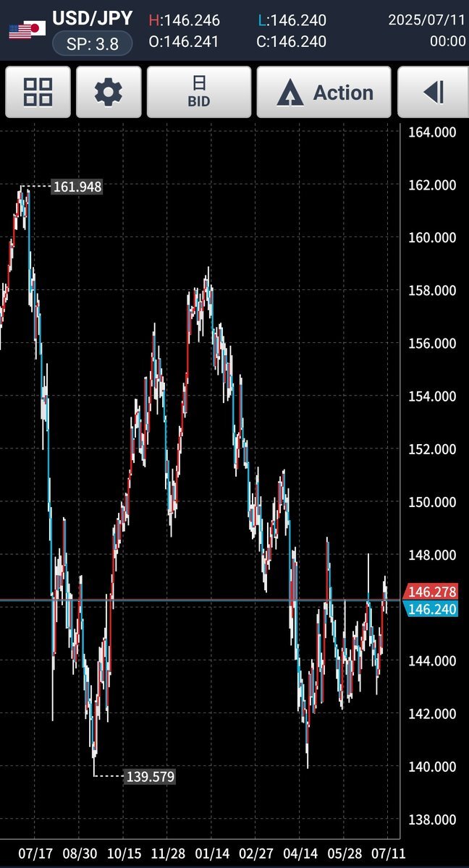Tap the 160.000 price axis label
The width and height of the screenshot is (469, 868).
coord(432,238)
